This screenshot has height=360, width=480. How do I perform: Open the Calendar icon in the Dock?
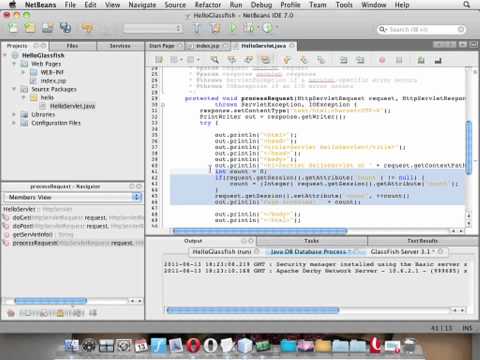[141, 345]
